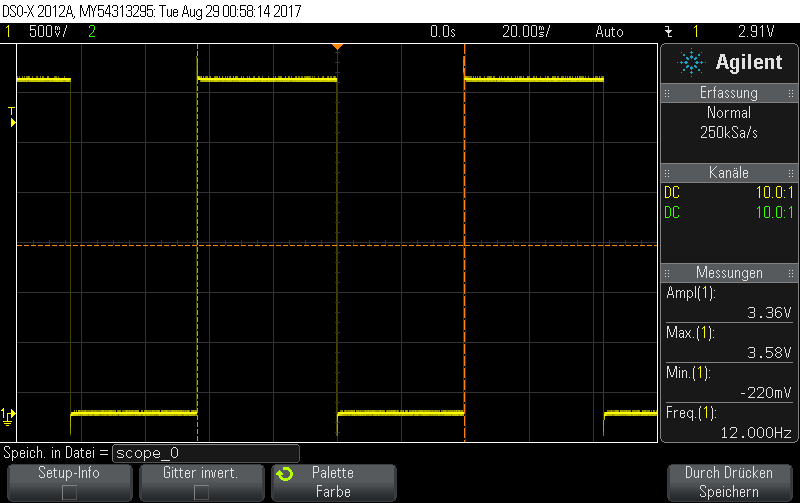
Task: Click the Min.(1) measurement label
Action: point(688,373)
